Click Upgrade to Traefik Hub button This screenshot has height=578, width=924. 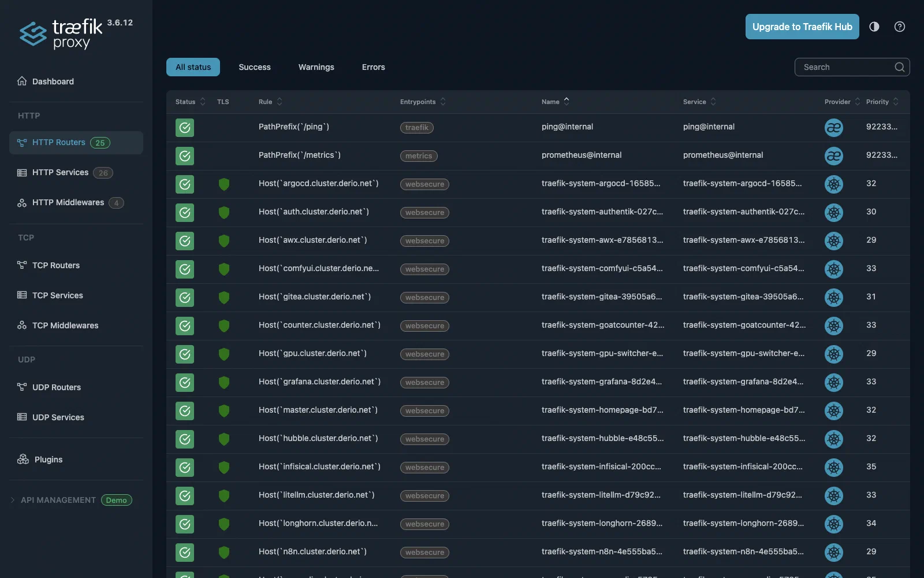802,27
